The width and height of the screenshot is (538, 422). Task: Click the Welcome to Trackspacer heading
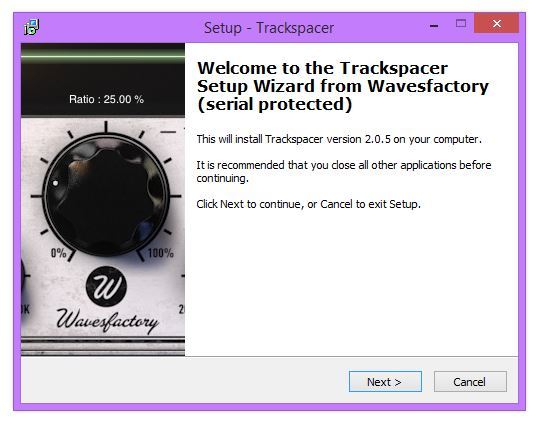343,86
